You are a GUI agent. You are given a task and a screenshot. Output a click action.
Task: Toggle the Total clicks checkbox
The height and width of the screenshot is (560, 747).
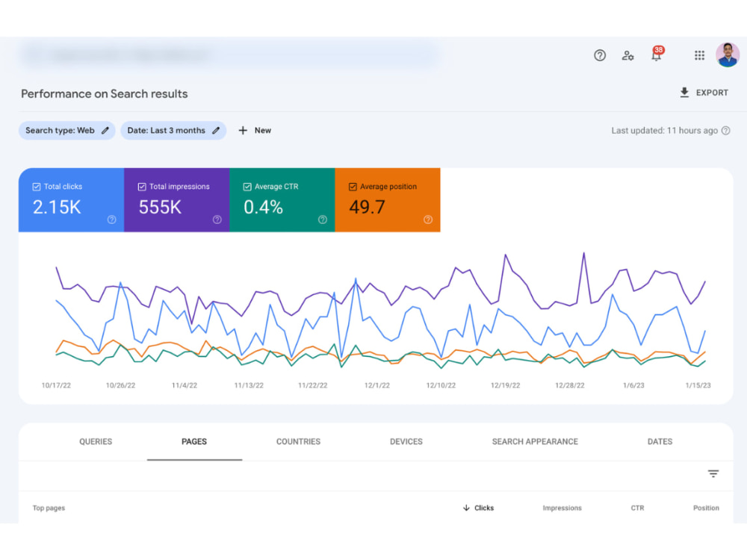tap(36, 187)
